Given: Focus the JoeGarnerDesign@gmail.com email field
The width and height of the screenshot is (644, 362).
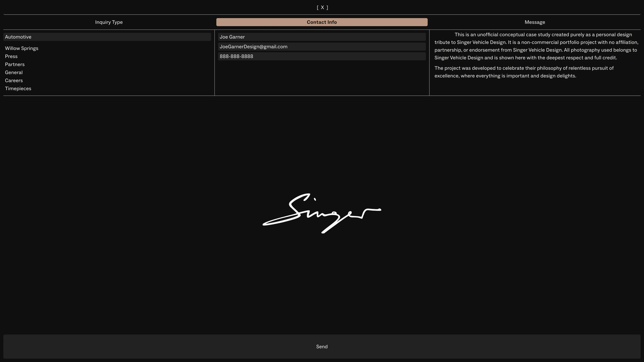Looking at the screenshot, I should [322, 47].
